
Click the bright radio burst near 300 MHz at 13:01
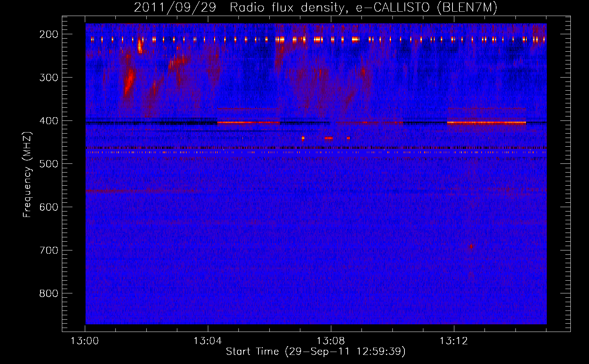click(129, 82)
